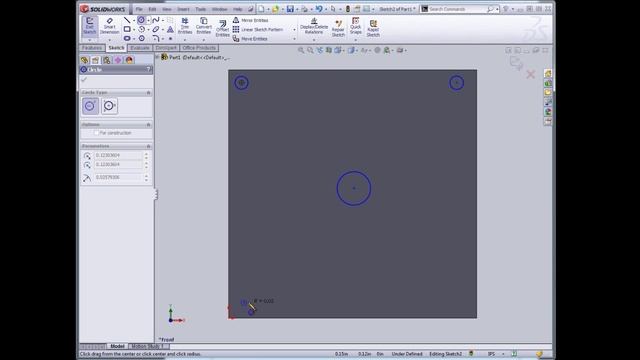Click the X center coordinate field
640x360 pixels.
pyautogui.click(x=118, y=156)
